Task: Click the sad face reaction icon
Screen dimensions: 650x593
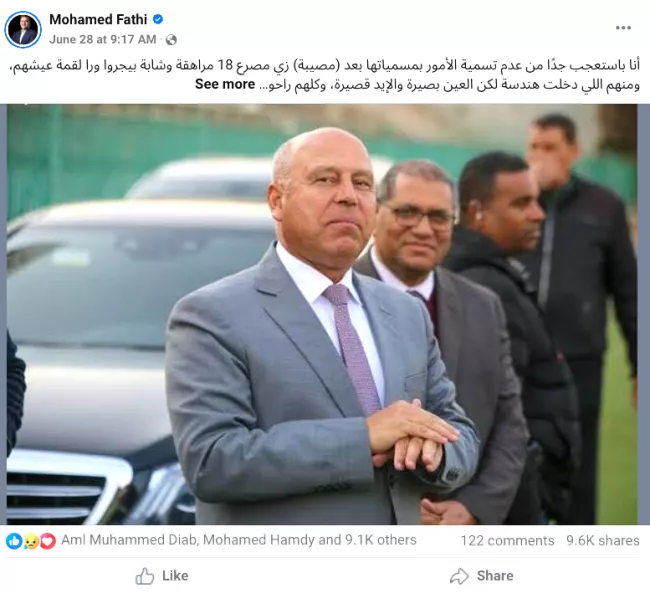Action: click(31, 541)
